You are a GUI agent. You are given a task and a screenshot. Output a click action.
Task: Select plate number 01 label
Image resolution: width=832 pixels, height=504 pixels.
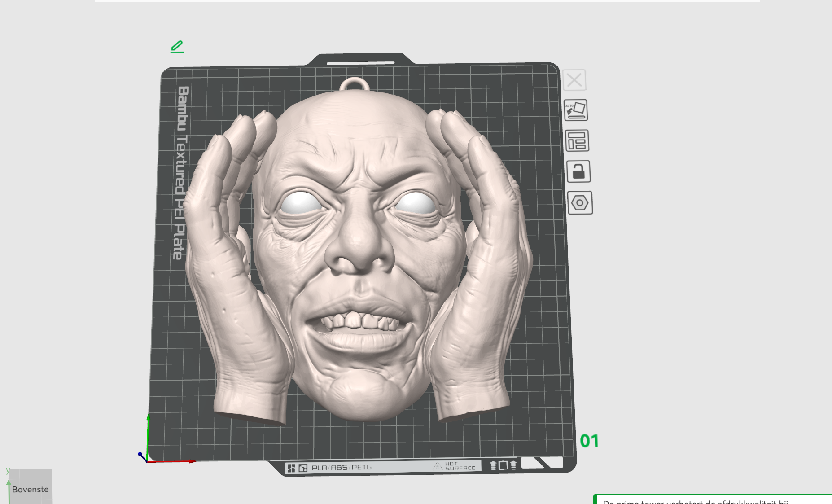coord(589,441)
